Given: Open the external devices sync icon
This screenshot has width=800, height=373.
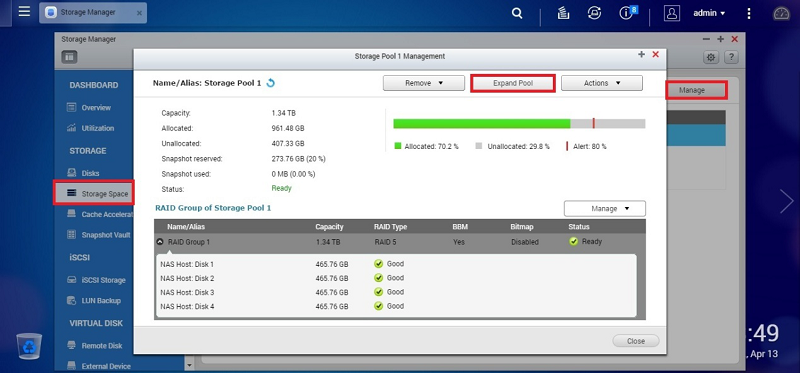Looking at the screenshot, I should click(x=594, y=13).
